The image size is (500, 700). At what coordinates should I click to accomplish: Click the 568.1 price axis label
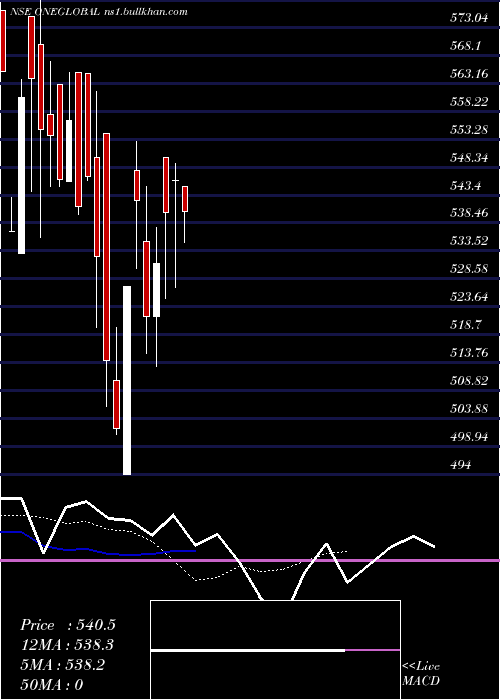(x=465, y=46)
